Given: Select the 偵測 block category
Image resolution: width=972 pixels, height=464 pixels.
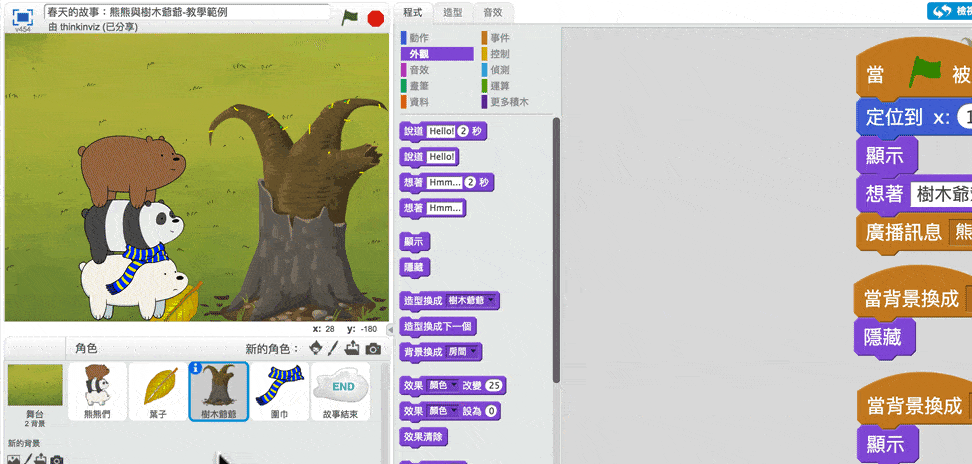Looking at the screenshot, I should [500, 70].
